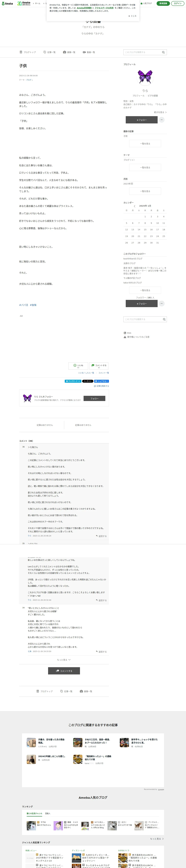186x868 pixels.
Task: Open commenter name 七海 on comment 34
Action: (29, 651)
